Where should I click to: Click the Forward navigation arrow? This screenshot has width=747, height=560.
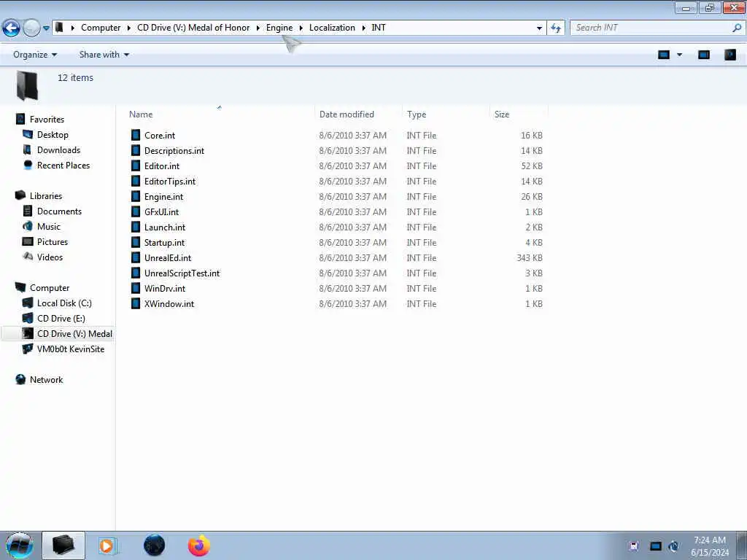click(x=31, y=28)
